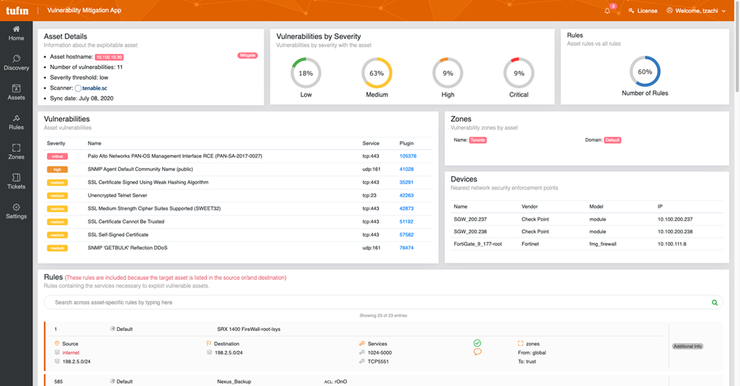Click the Services key icon in rule 1
Viewport: 740px width, 386px height.
362,344
